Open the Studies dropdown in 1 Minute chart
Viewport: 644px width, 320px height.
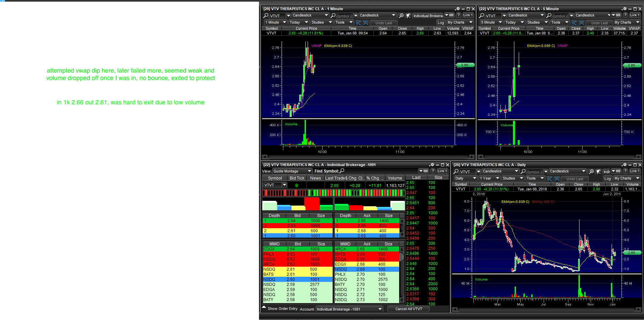pyautogui.click(x=321, y=23)
